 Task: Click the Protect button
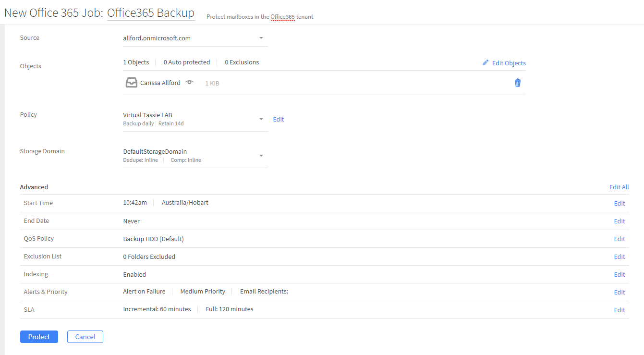39,337
